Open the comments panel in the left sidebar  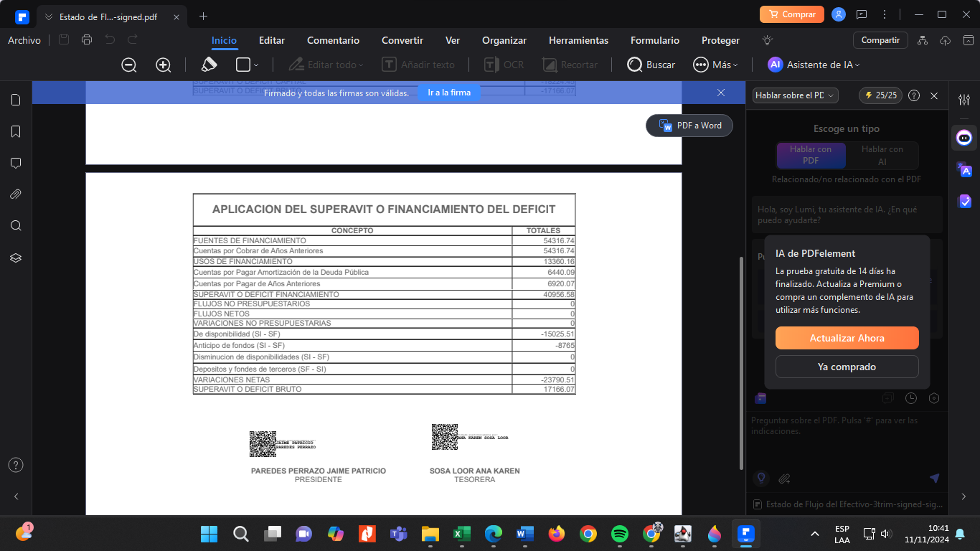pyautogui.click(x=16, y=163)
